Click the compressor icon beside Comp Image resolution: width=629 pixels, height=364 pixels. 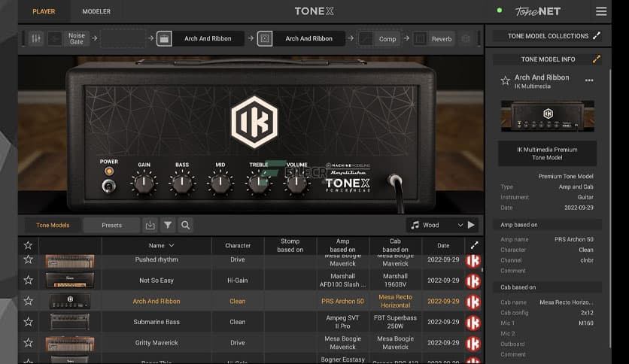click(366, 39)
